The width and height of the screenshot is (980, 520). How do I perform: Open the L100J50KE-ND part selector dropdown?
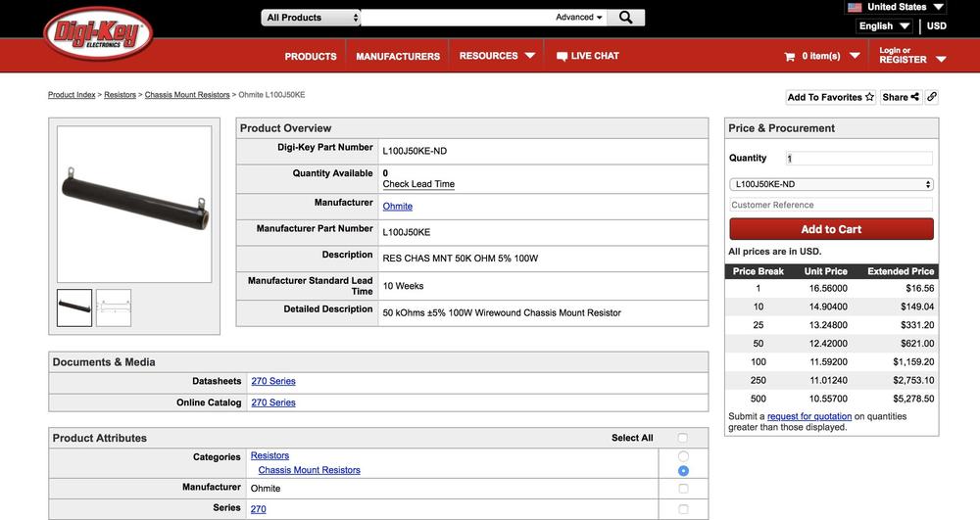[x=831, y=184]
